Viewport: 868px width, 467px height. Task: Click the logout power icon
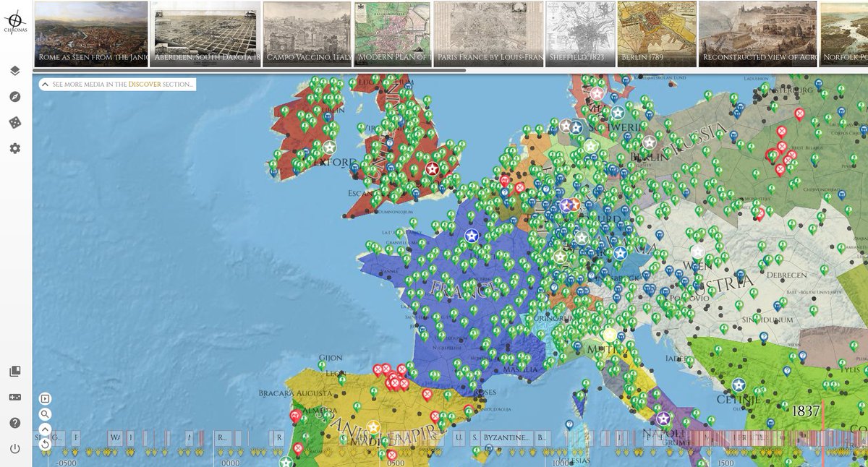point(16,447)
